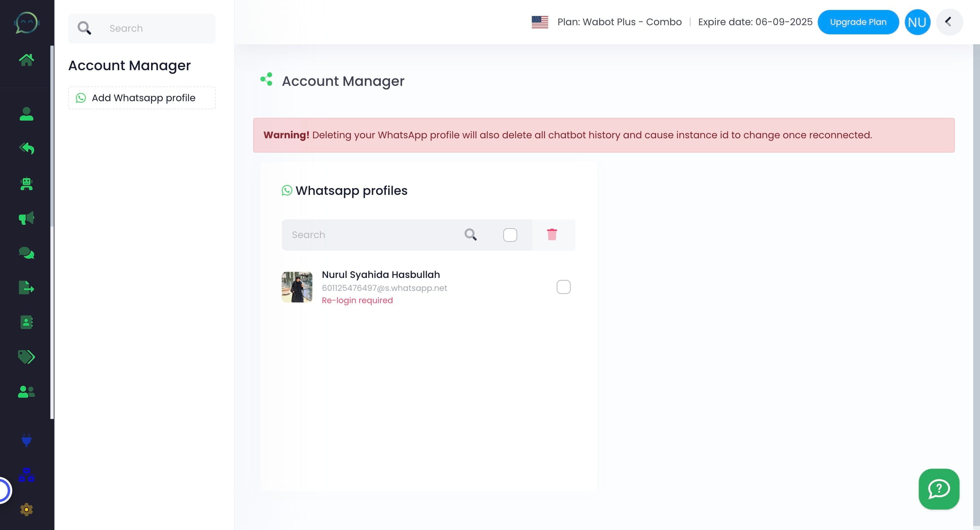
Task: Click the Upgrade Plan button
Action: pos(858,22)
